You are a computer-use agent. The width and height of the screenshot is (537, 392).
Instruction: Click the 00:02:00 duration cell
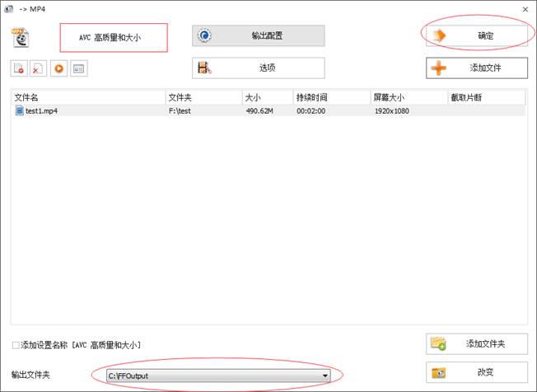tap(311, 111)
